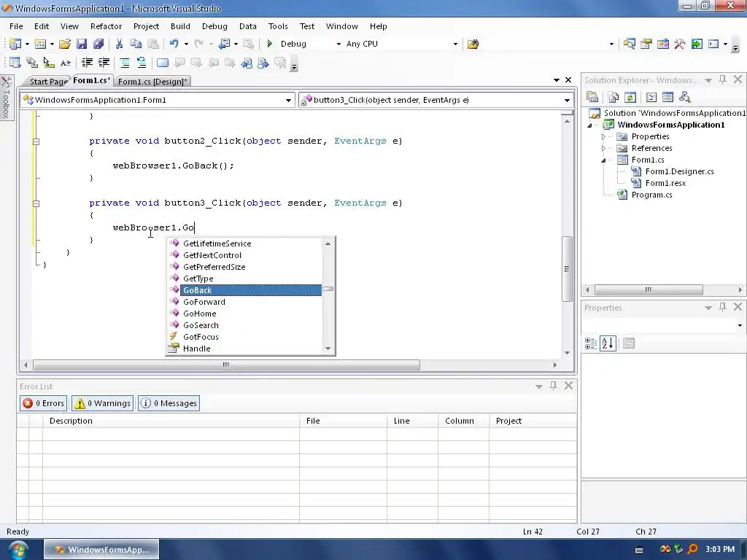Toggle auto-hide pin on Error List panel

point(553,386)
